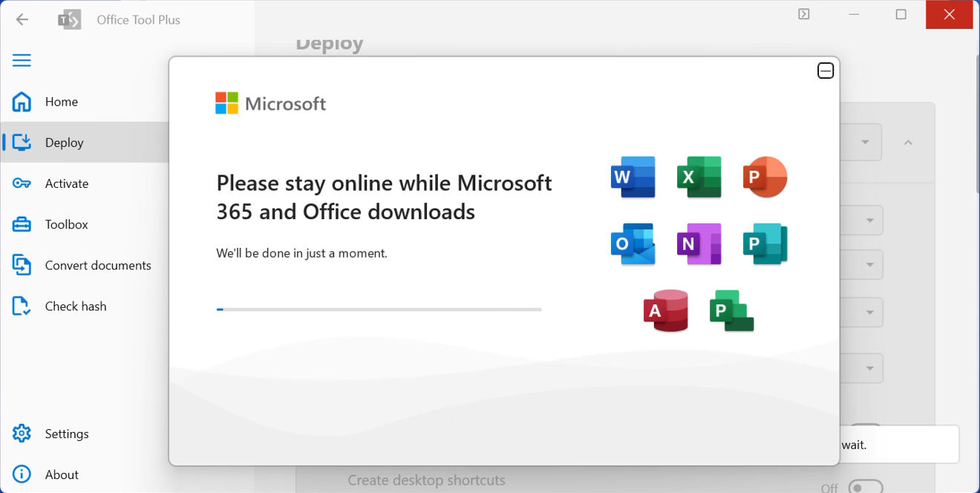Screen dimensions: 980x493
Task: Minimize the Office download dialog
Action: point(826,71)
